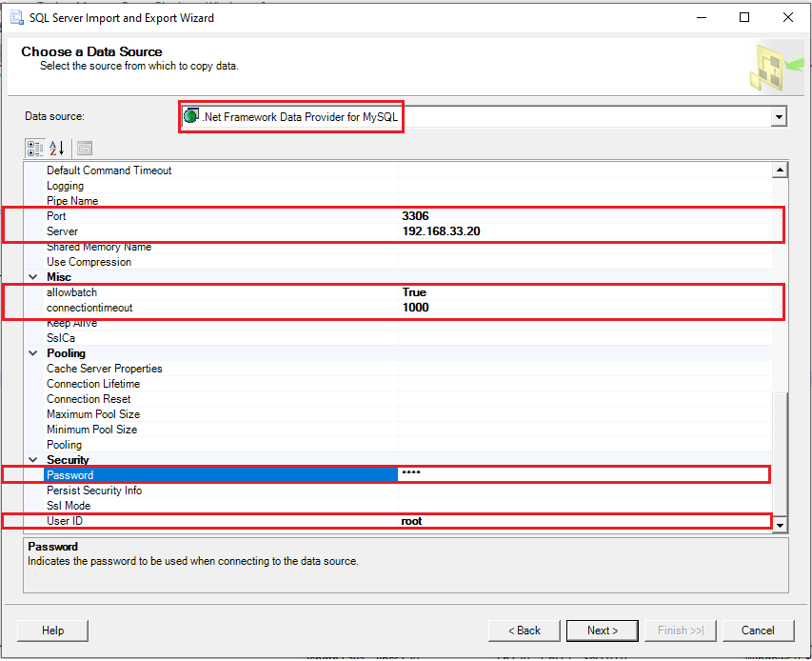The image size is (812, 661).
Task: Click the Security category header text
Action: pos(68,460)
